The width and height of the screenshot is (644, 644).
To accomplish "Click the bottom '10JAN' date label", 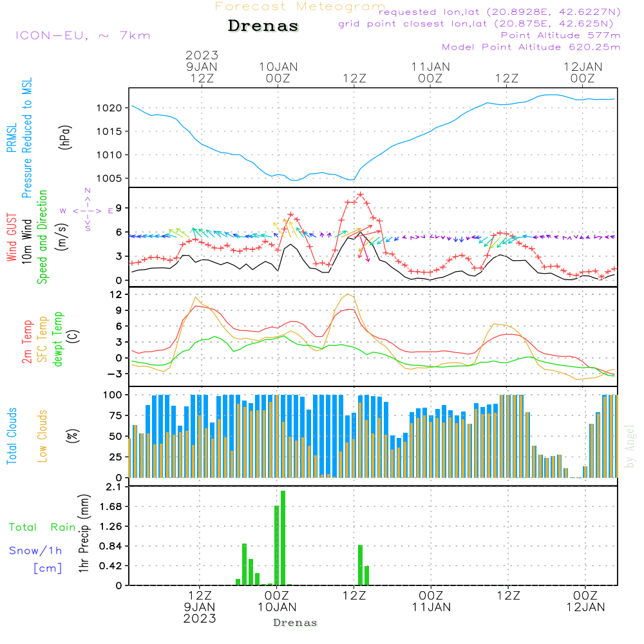I will (x=277, y=607).
